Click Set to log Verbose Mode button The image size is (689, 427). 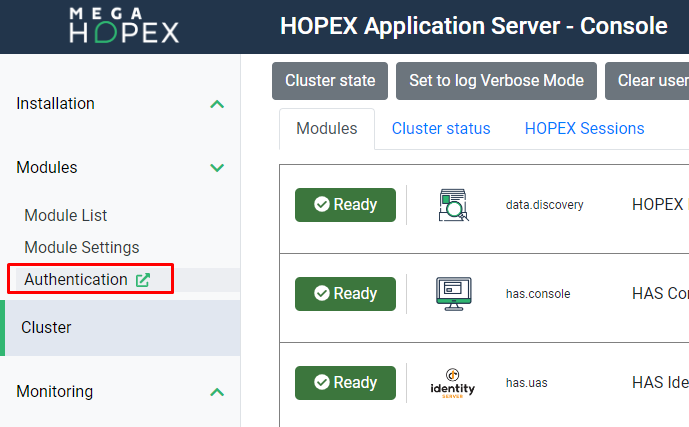pyautogui.click(x=496, y=81)
